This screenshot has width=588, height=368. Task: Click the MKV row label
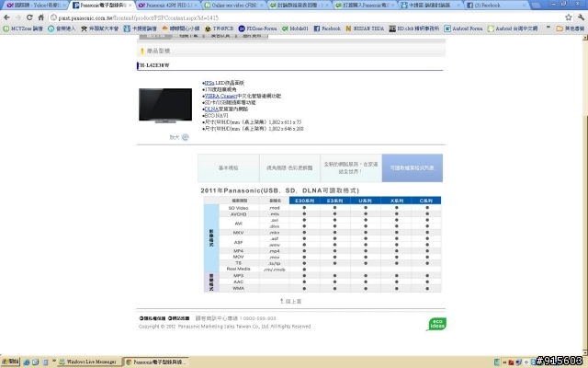(239, 233)
